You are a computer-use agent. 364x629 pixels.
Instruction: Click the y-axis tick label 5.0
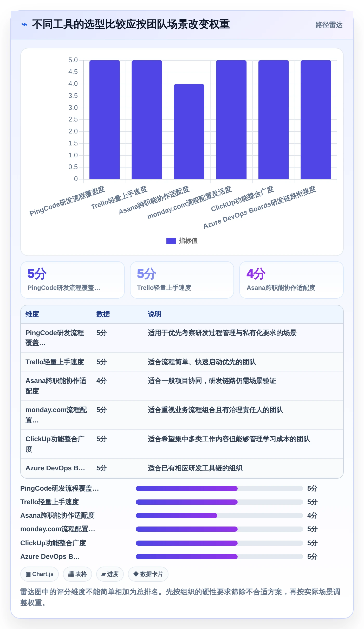73,60
